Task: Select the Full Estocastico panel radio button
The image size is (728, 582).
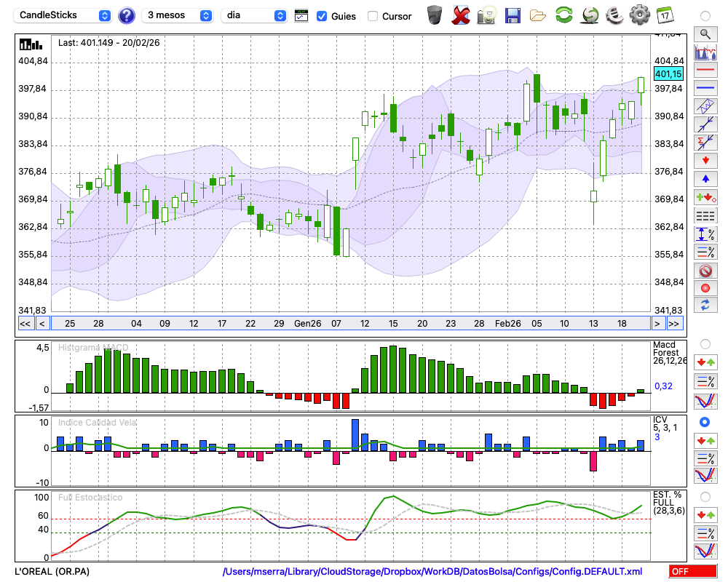Action: point(705,497)
